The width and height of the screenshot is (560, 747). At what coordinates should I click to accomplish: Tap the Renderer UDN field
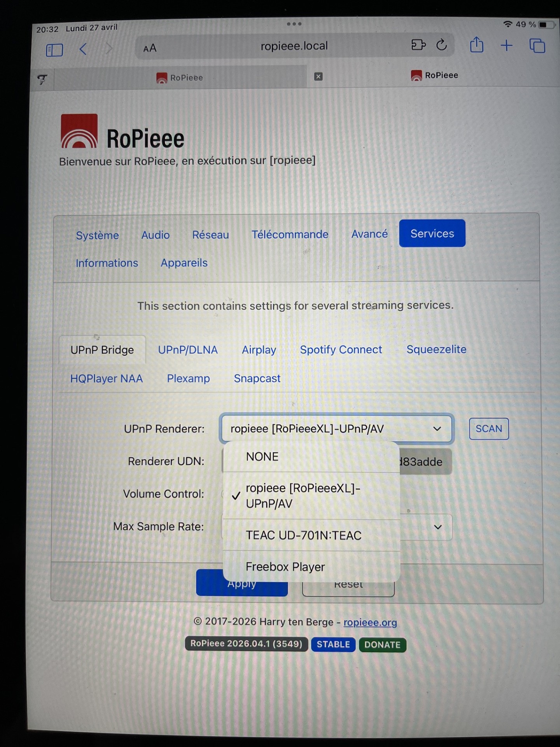tap(426, 462)
